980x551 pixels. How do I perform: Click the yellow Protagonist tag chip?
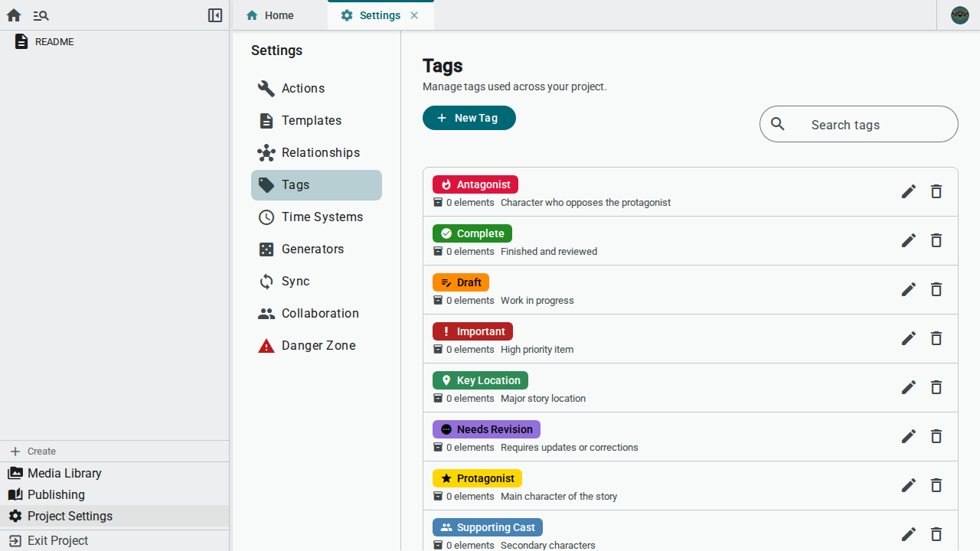(x=477, y=478)
